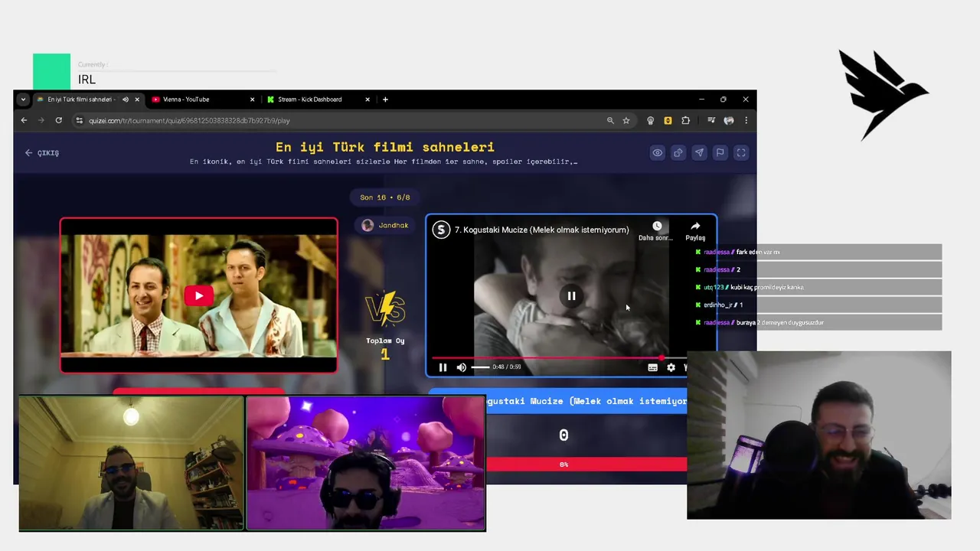Click erdinho_jr's chat message
Viewport: 980px width, 551px height.
(816, 305)
